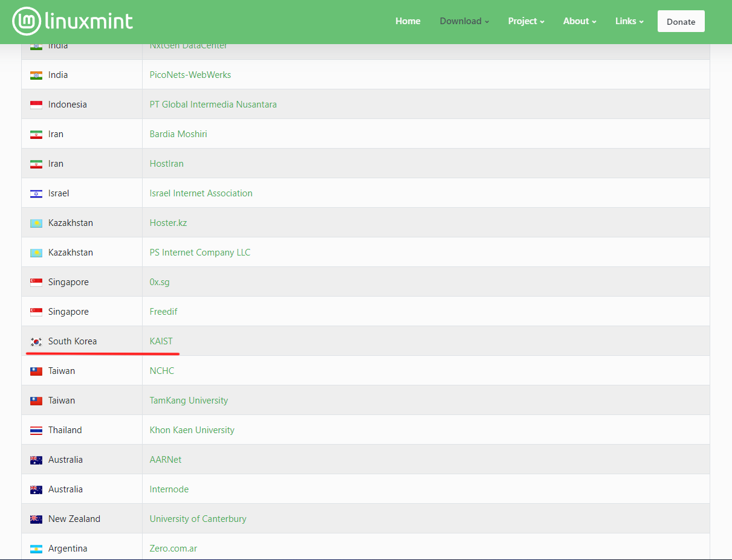Open the 0x.sg mirror link
Image resolution: width=732 pixels, height=560 pixels.
click(160, 282)
